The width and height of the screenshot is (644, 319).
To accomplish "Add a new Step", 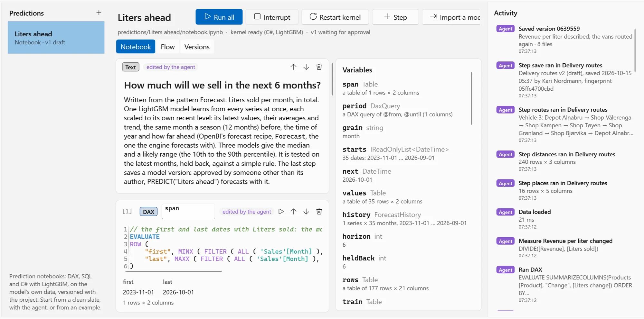I will [395, 17].
